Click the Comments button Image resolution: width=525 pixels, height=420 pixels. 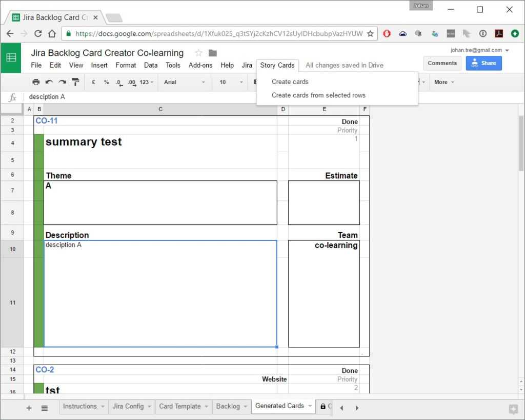[x=442, y=63]
